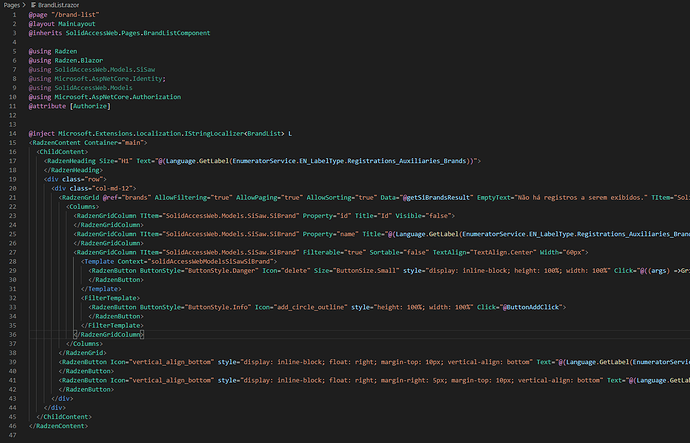
Task: Click the RadzenHeading opening tag with Size H1
Action: [262, 161]
